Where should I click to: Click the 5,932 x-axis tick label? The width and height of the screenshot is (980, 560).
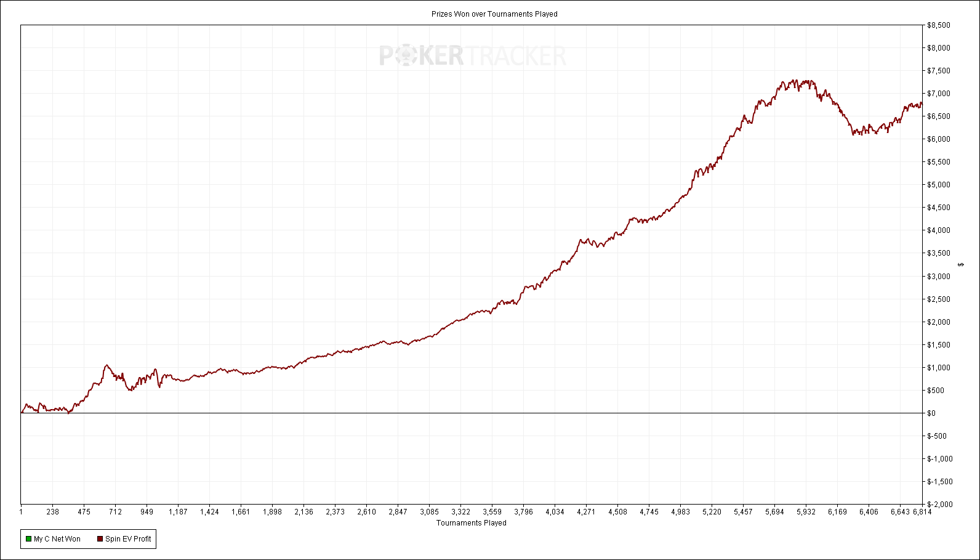tap(806, 512)
